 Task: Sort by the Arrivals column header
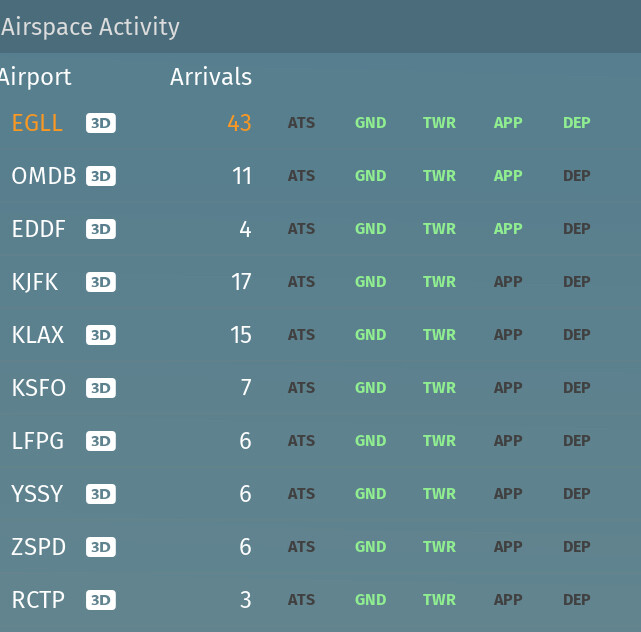tap(211, 77)
